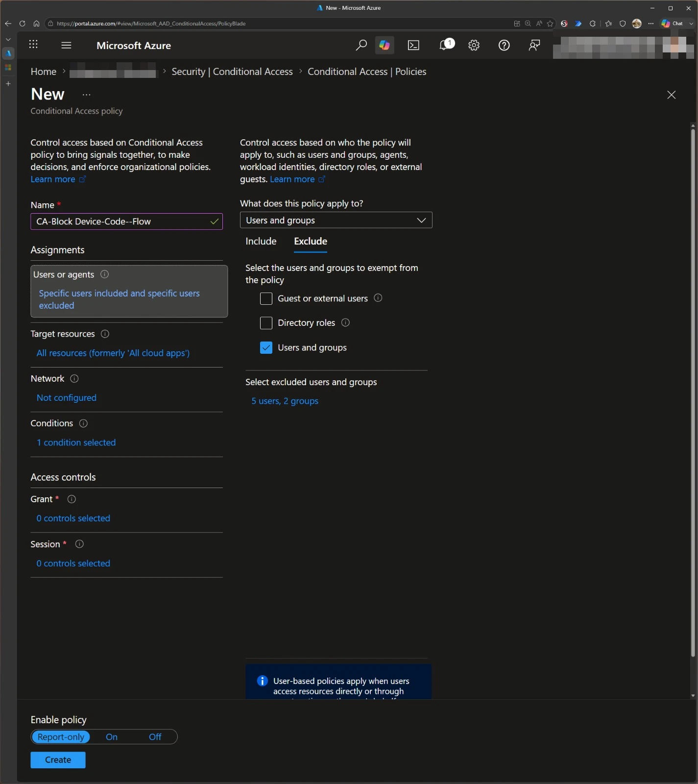
Task: Check the Guest or external users checkbox
Action: (266, 298)
